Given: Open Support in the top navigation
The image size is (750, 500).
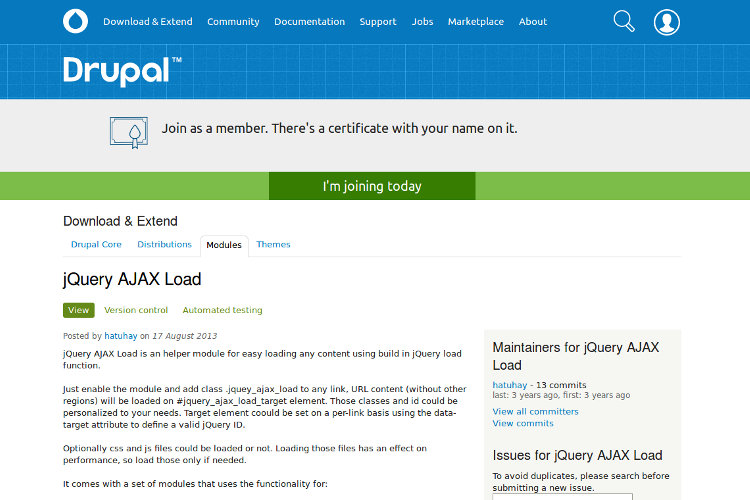Looking at the screenshot, I should pos(378,22).
